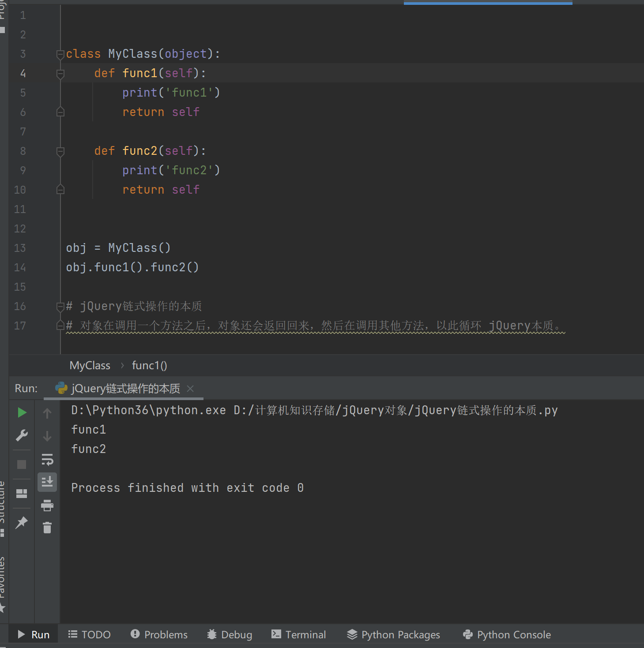This screenshot has height=648, width=644.
Task: Click the print('func2') statement
Action: point(171,170)
